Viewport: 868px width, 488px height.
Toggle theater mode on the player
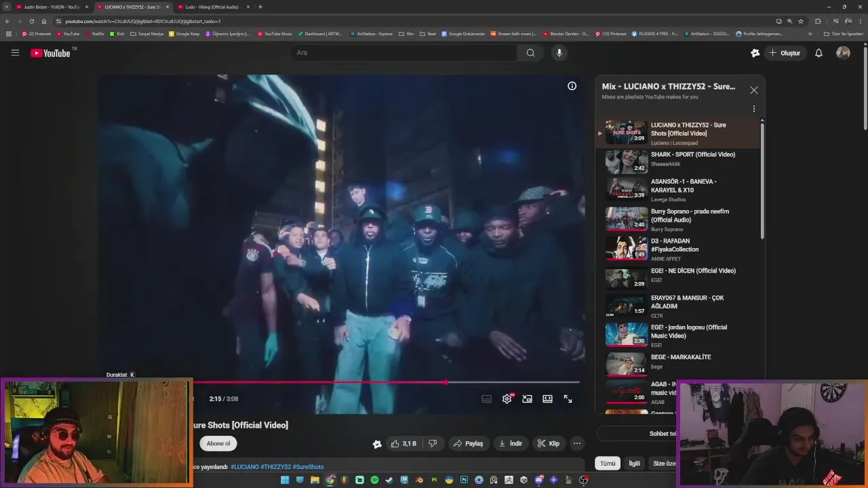547,399
